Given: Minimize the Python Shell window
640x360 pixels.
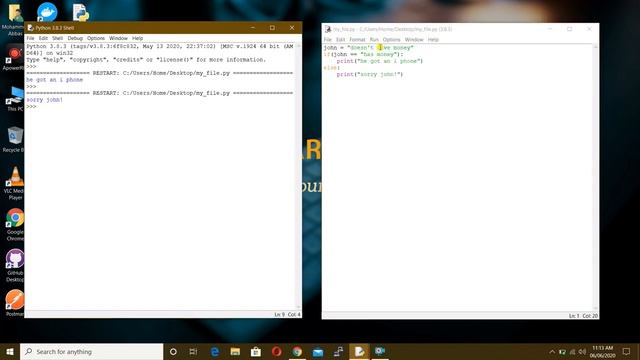Looking at the screenshot, I should (253, 28).
